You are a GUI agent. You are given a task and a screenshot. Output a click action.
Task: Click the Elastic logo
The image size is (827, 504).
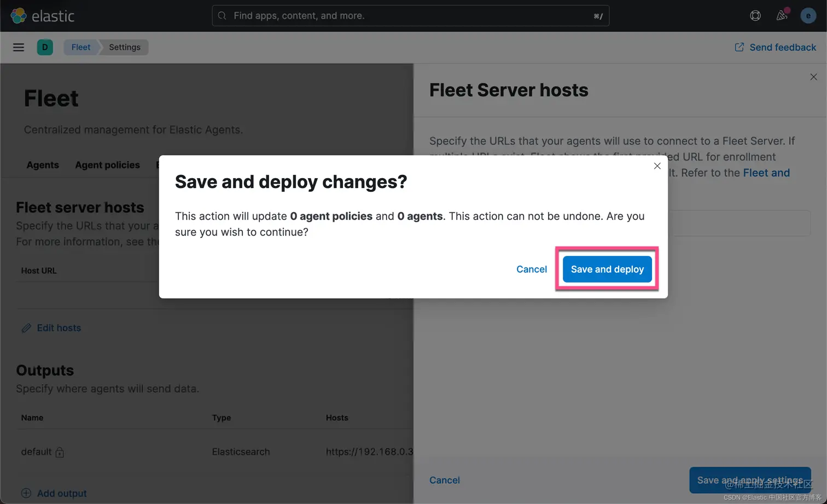point(42,16)
